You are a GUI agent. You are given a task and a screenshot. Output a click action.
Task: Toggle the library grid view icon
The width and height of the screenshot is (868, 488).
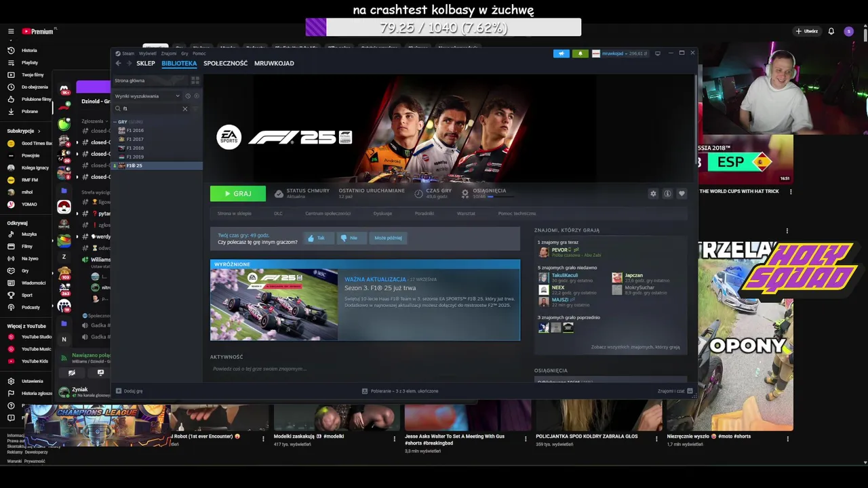tap(195, 81)
